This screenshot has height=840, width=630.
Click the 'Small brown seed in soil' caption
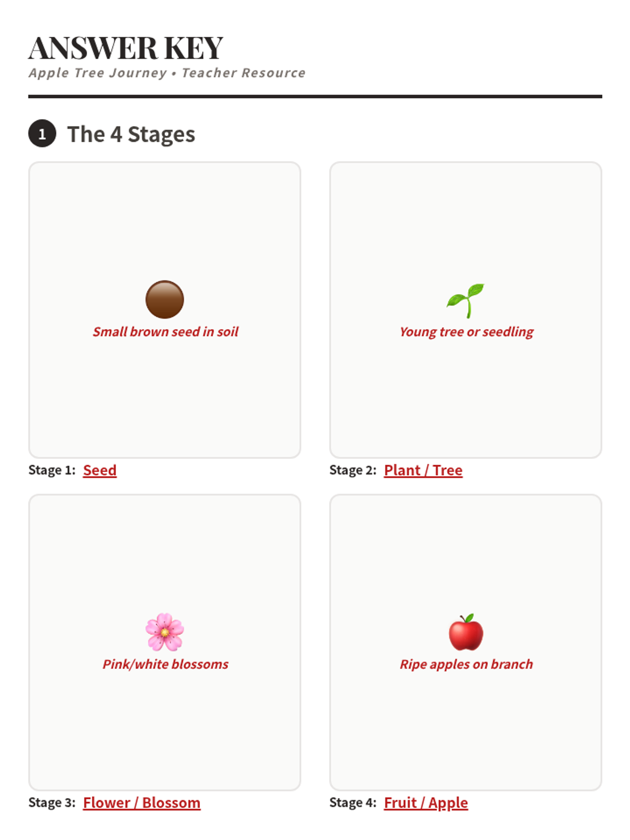(165, 332)
